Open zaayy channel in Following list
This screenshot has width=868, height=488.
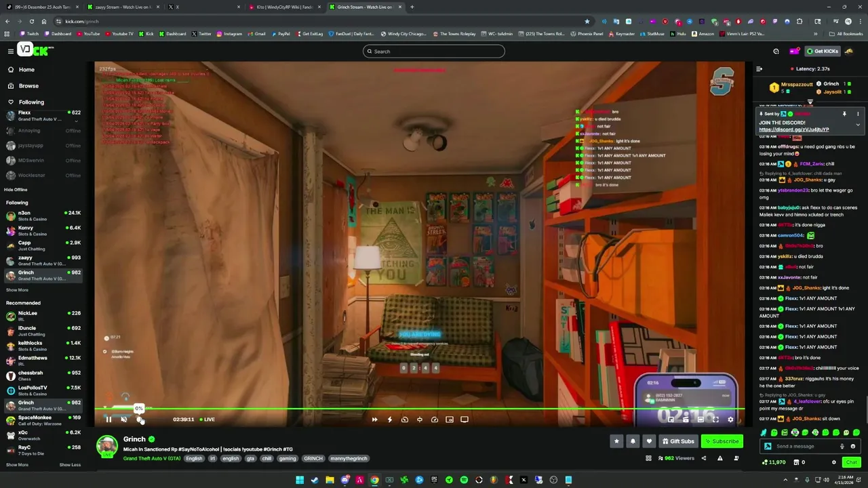click(42, 261)
